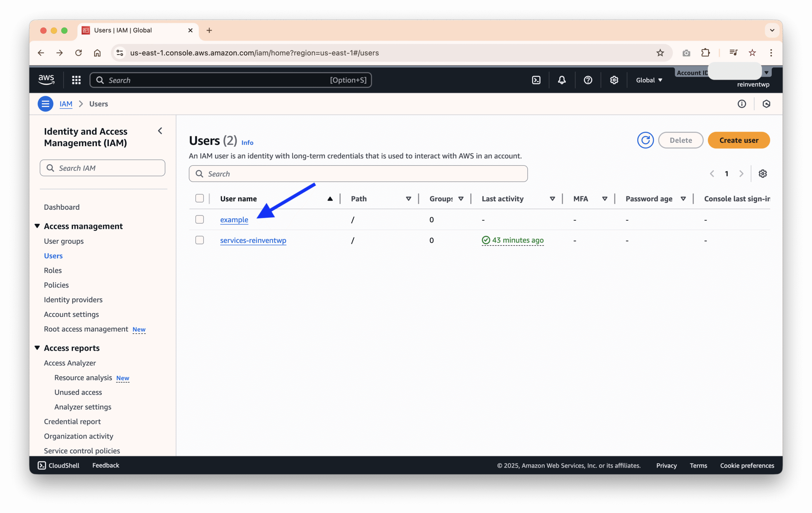Open the notifications bell icon
Image resolution: width=812 pixels, height=513 pixels.
click(x=561, y=80)
